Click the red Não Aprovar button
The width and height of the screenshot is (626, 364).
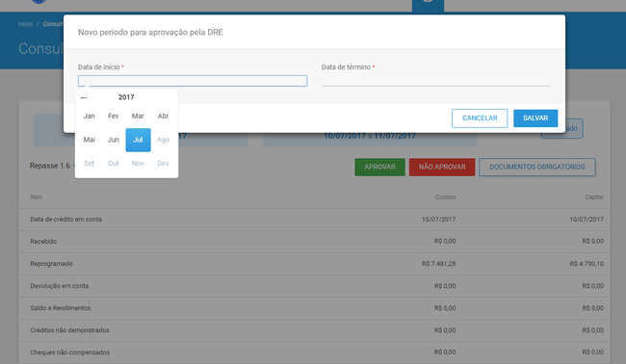(442, 167)
